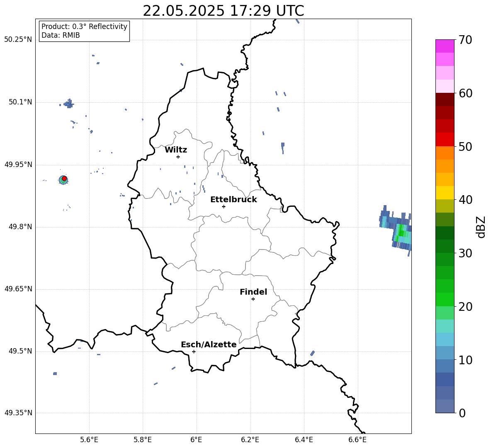Click the colorbar tick value 70
This screenshot has height=448, width=491.
point(465,40)
